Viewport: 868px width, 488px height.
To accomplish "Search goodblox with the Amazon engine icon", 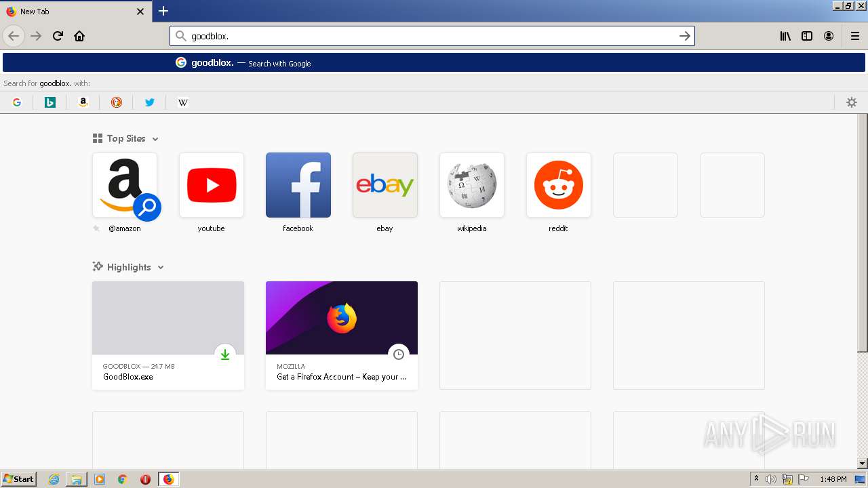I will point(83,102).
